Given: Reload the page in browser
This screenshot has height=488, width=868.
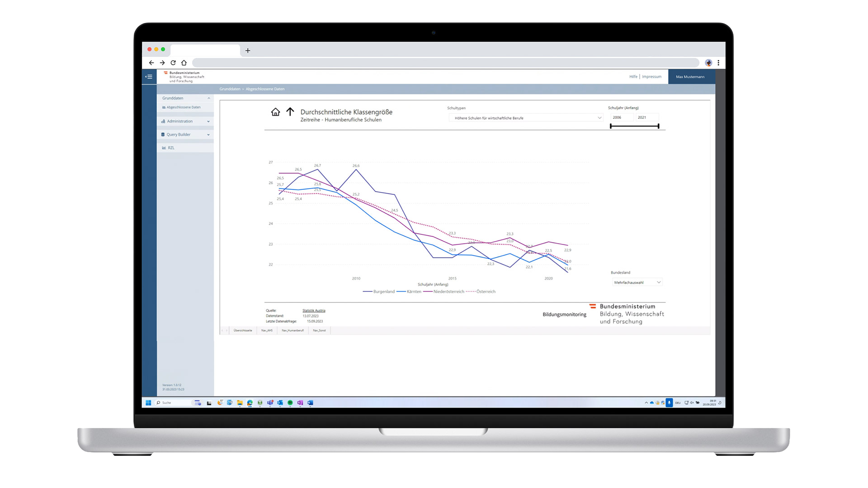Looking at the screenshot, I should tap(173, 63).
